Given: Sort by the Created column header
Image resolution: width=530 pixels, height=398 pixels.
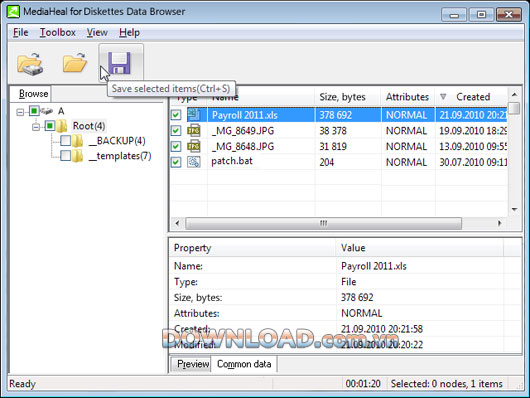Looking at the screenshot, I should [x=472, y=97].
